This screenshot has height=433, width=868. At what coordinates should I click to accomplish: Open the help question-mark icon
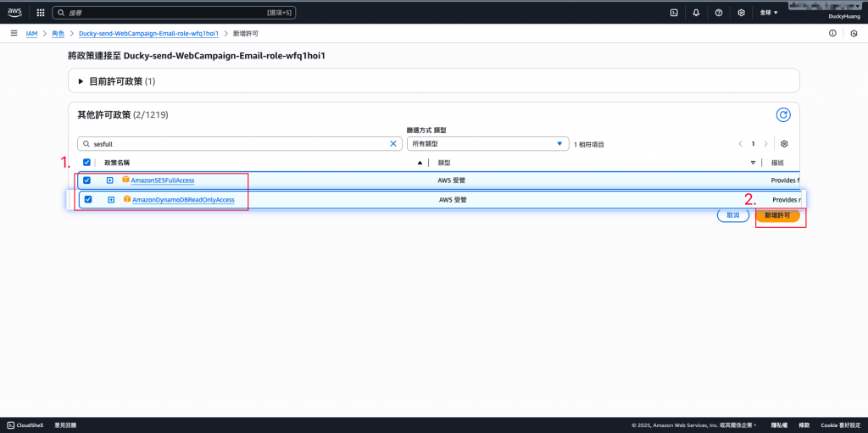point(719,12)
